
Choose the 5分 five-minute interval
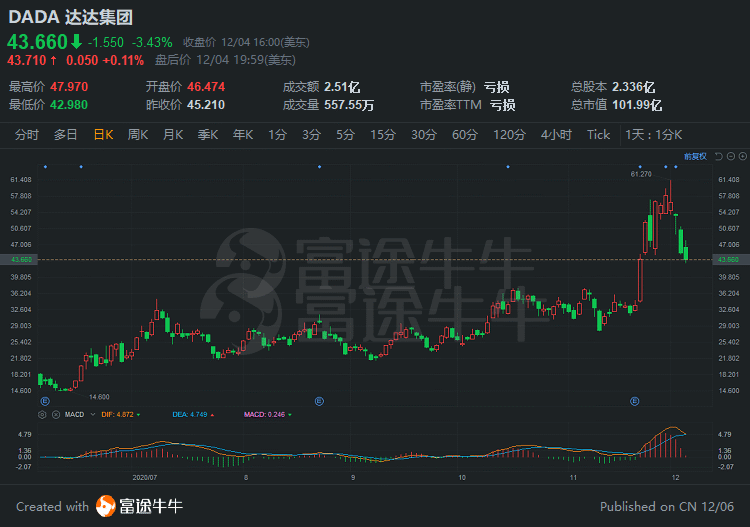(345, 135)
